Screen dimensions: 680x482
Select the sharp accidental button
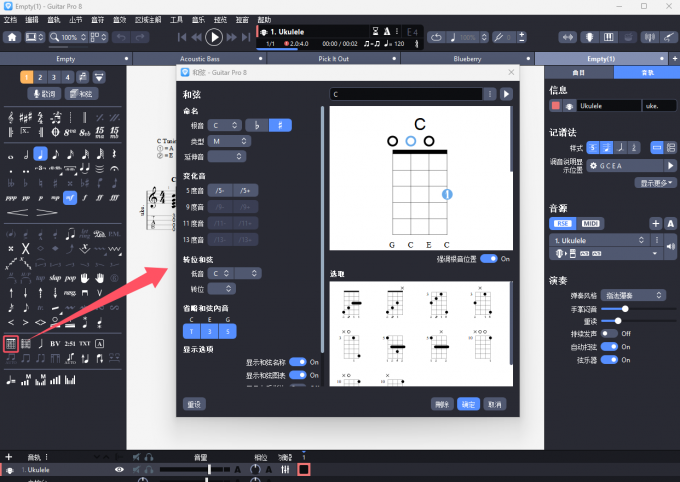pyautogui.click(x=279, y=125)
